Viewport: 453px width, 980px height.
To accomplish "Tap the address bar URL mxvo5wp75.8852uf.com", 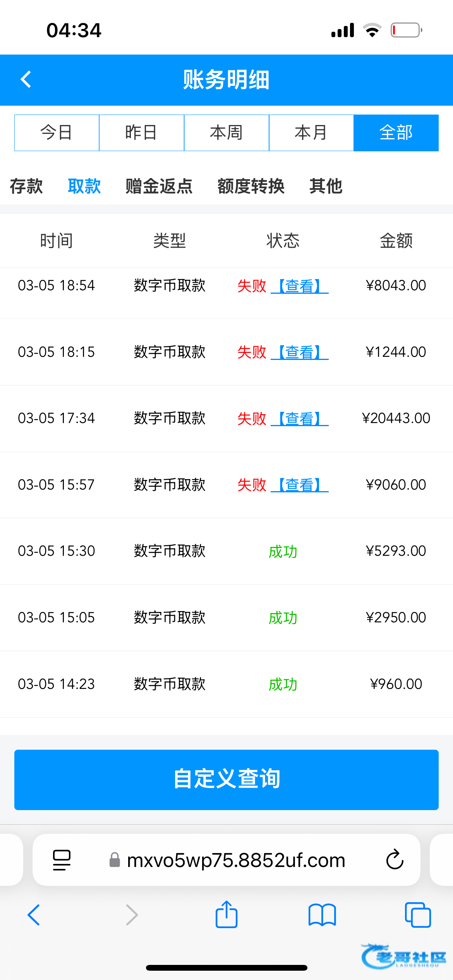I will 236,860.
